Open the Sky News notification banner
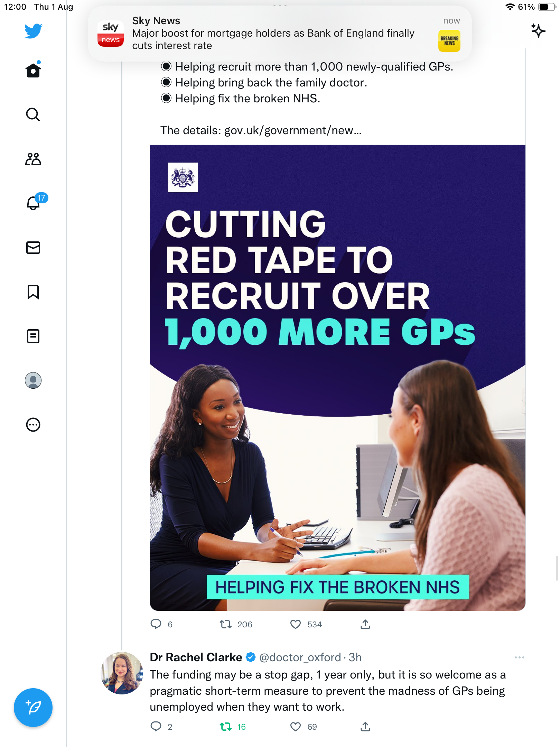The width and height of the screenshot is (560, 747). click(x=280, y=34)
